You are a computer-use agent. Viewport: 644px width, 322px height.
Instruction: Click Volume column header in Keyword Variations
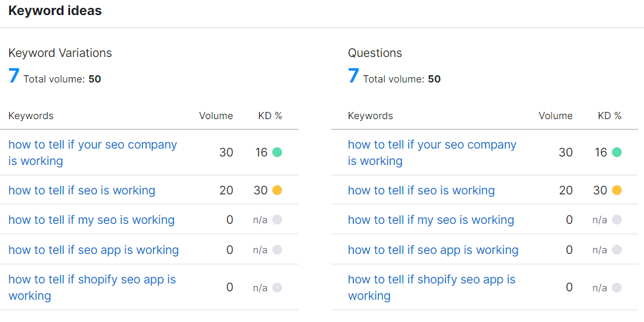tap(216, 116)
